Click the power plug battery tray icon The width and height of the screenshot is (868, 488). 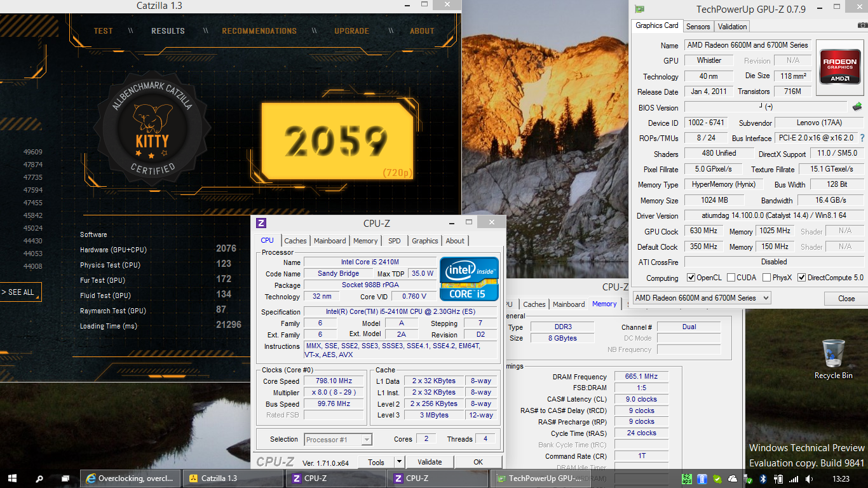[779, 478]
